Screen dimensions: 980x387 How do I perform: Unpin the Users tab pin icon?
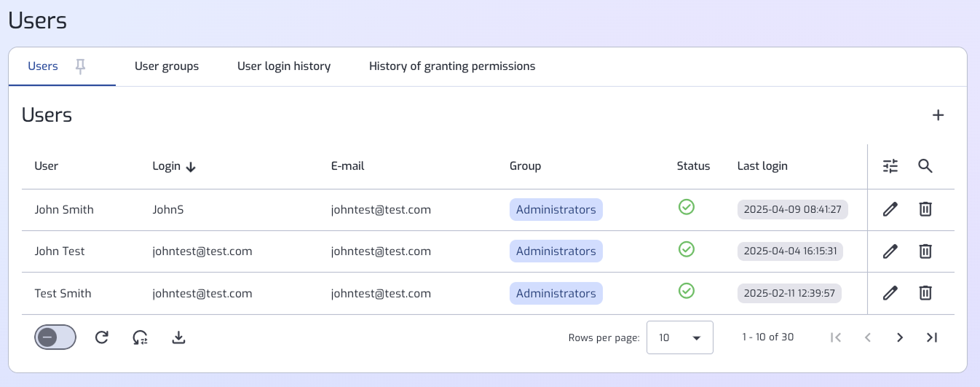[81, 66]
